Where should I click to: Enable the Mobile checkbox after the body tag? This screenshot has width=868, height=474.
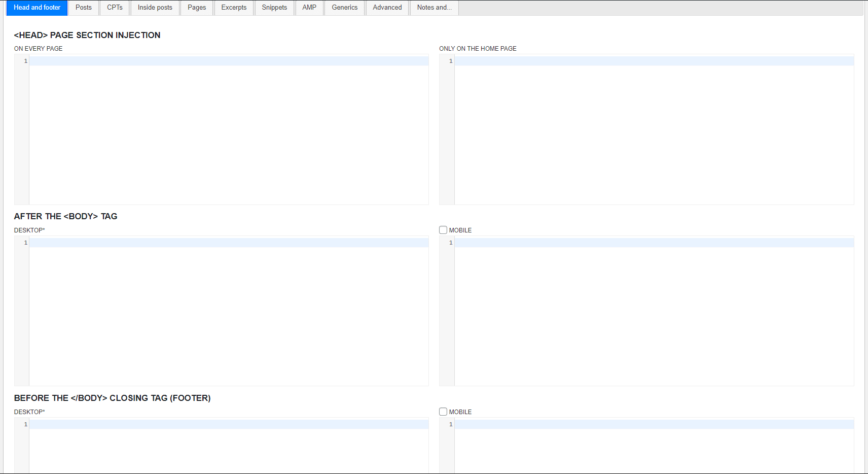[x=443, y=229]
